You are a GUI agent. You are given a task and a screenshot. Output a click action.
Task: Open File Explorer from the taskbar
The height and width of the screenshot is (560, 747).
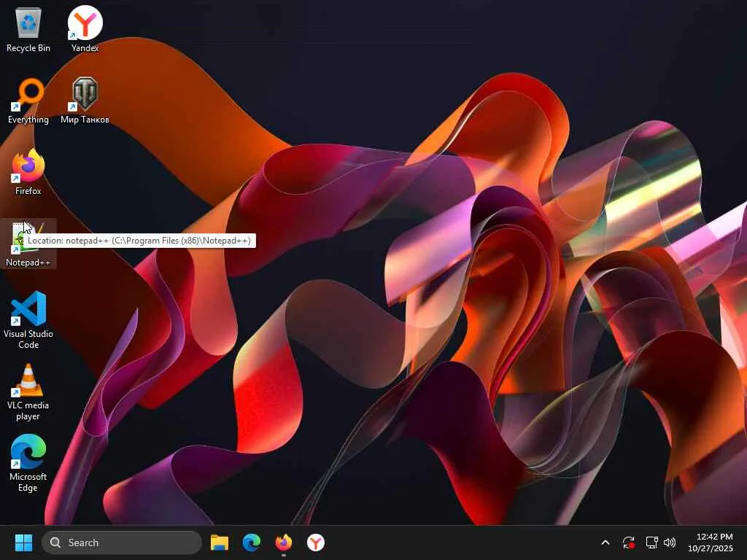click(220, 542)
